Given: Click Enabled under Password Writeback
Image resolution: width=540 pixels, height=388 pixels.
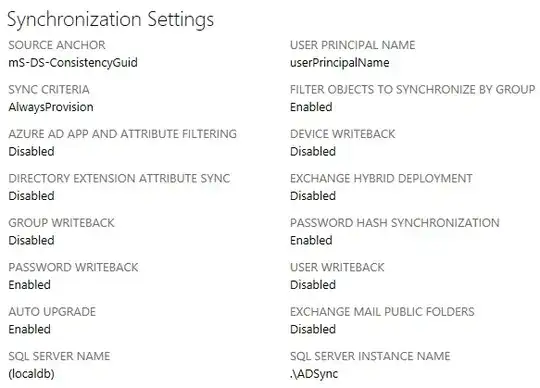Looking at the screenshot, I should pyautogui.click(x=30, y=285).
